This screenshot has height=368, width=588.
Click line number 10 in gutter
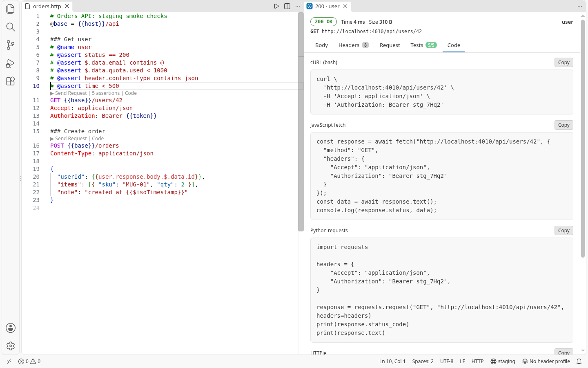pos(36,86)
